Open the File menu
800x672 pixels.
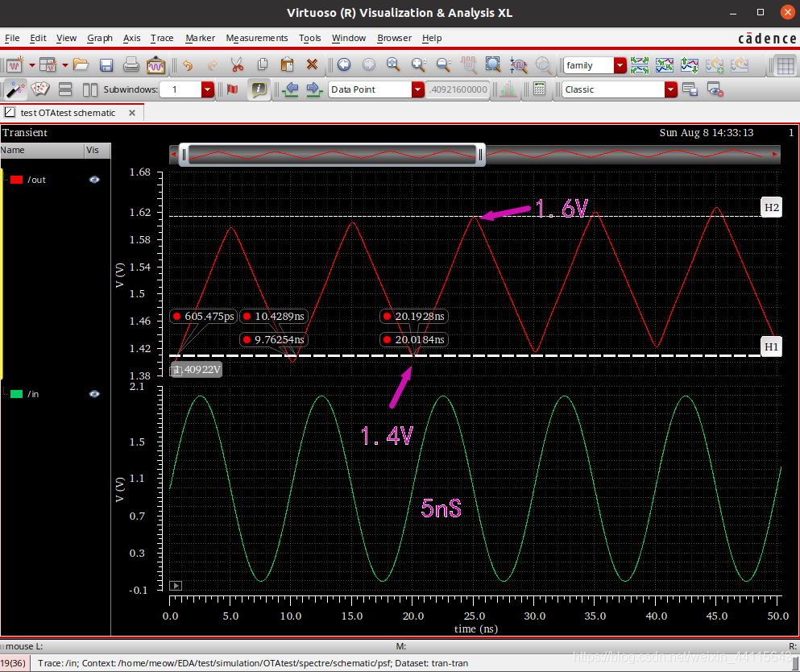pyautogui.click(x=12, y=38)
